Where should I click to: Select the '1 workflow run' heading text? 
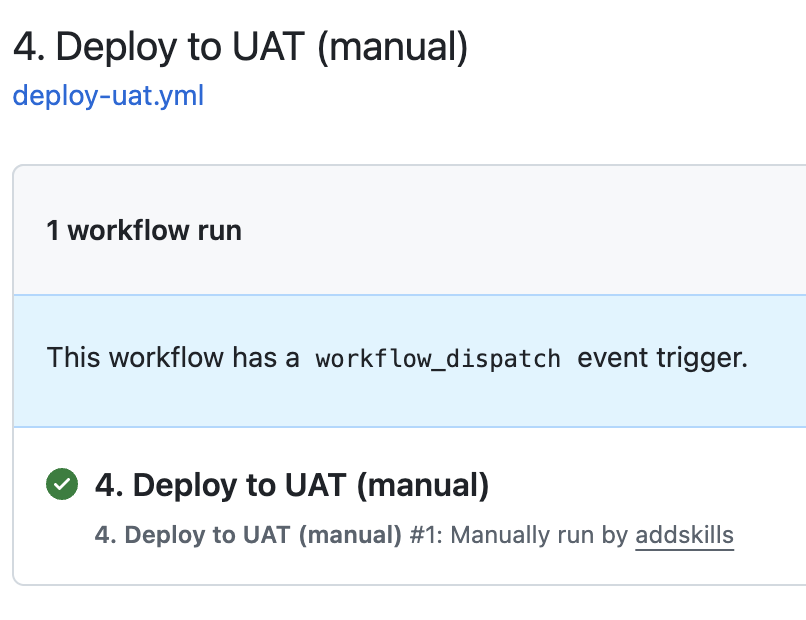pyautogui.click(x=144, y=230)
